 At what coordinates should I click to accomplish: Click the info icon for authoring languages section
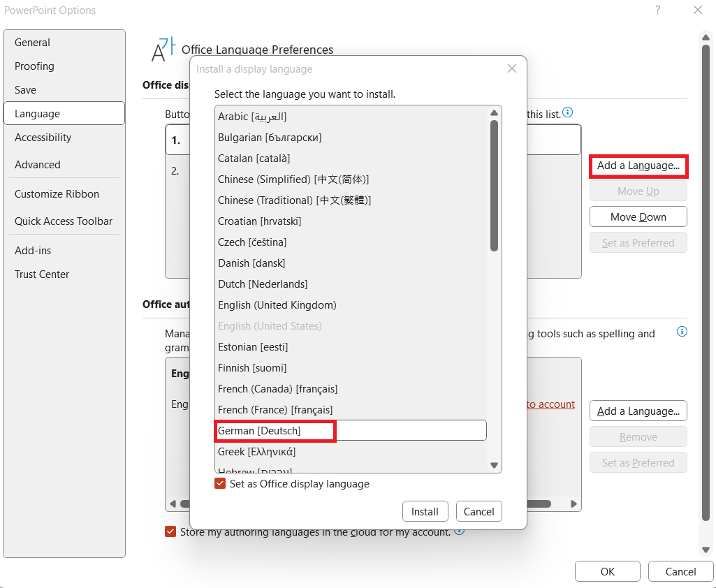(x=682, y=332)
